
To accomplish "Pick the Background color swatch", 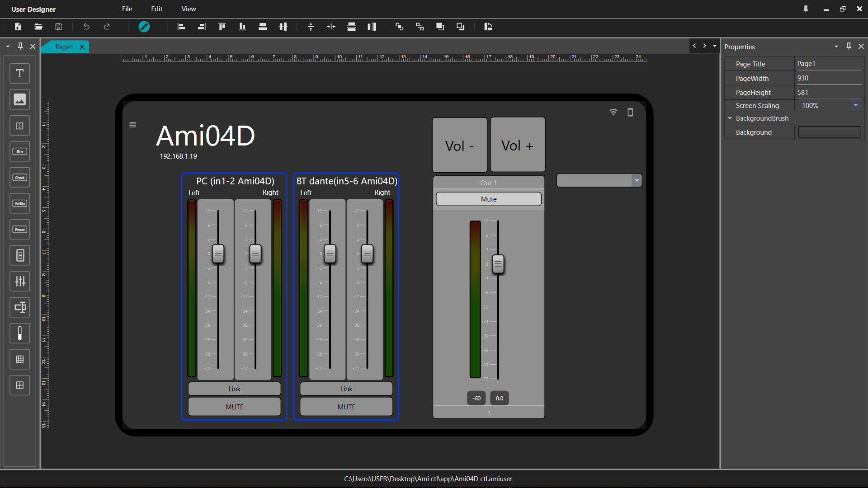I will click(829, 132).
